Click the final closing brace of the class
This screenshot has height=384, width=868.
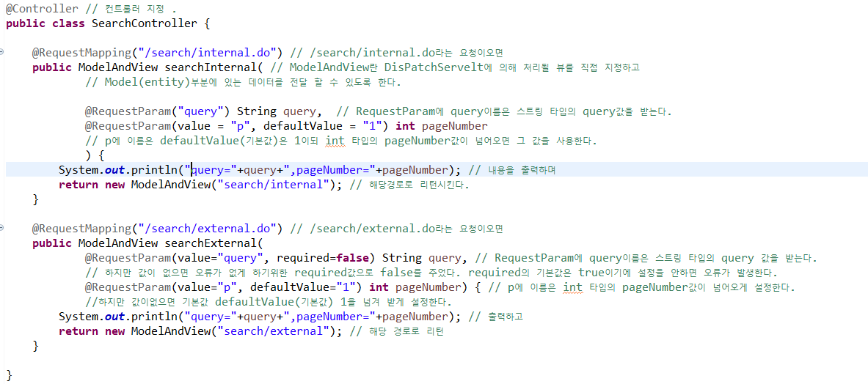coord(9,375)
